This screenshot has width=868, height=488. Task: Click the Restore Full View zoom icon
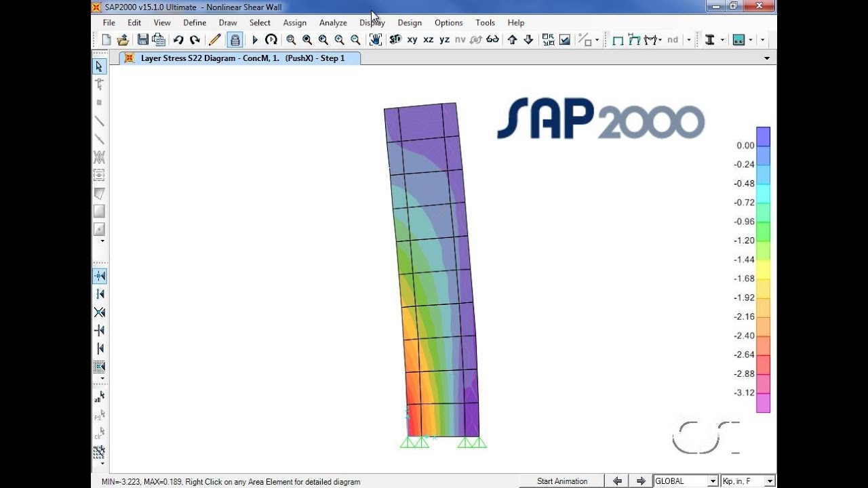tap(307, 40)
